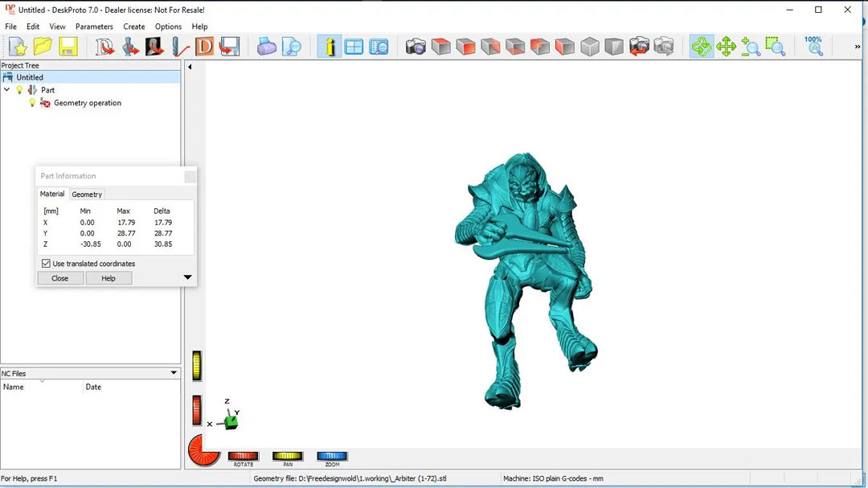Click the vertical yellow thumbwheel
This screenshot has height=488, width=868.
click(x=197, y=366)
